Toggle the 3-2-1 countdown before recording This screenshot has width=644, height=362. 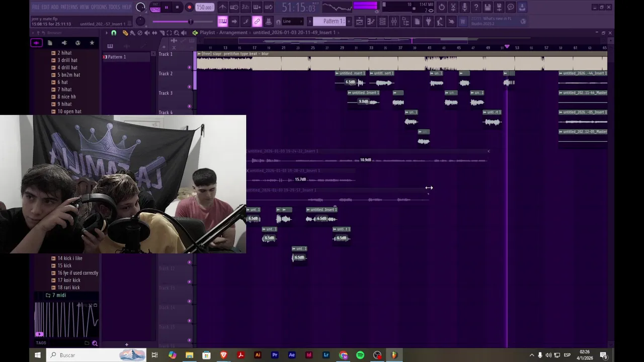click(245, 7)
